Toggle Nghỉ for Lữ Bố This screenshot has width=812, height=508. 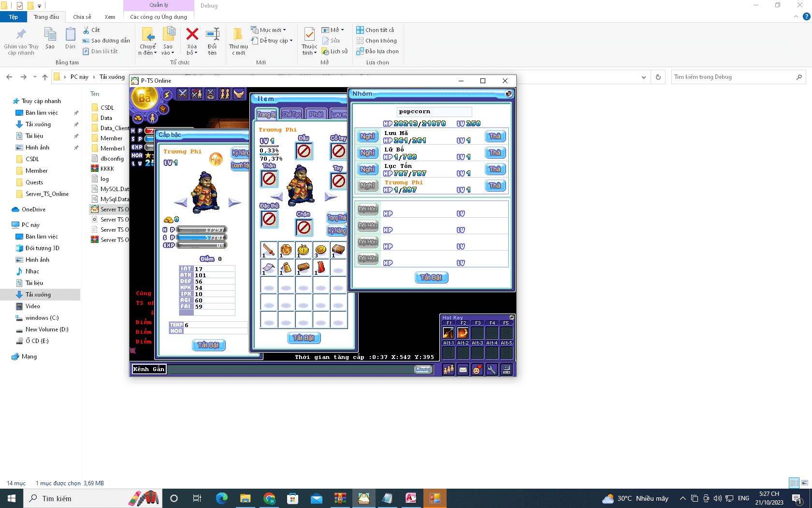click(x=367, y=153)
